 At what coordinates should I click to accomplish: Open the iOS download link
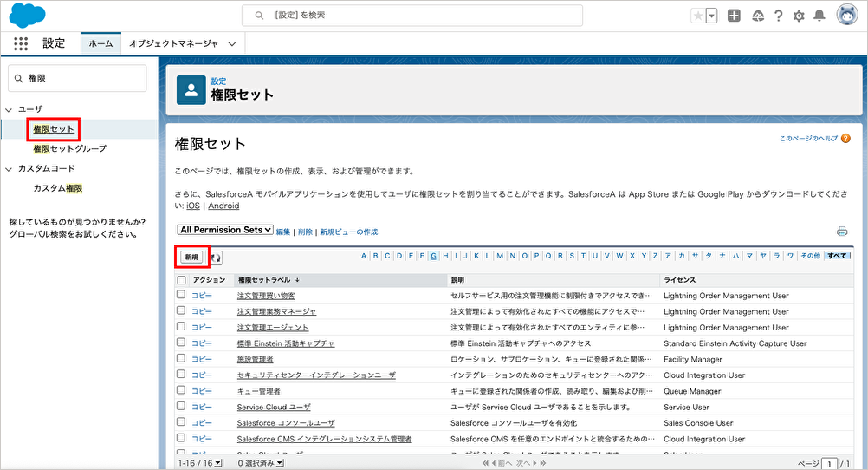tap(193, 206)
